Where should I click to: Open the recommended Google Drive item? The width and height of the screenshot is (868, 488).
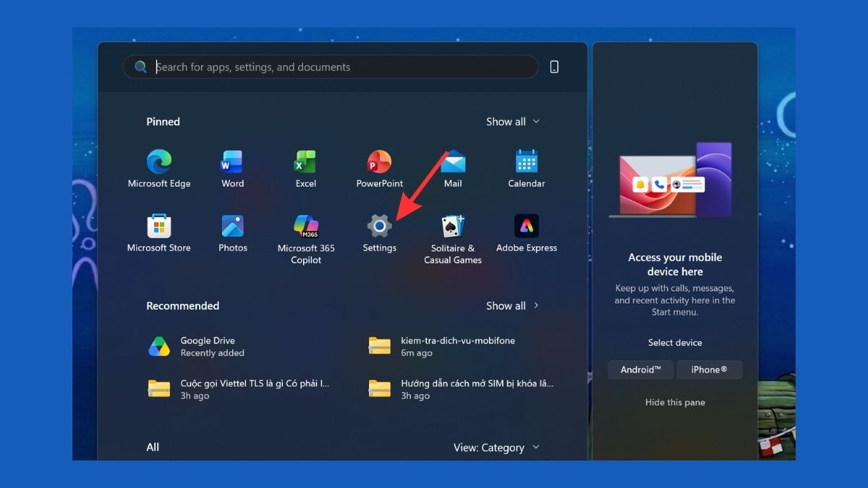(197, 346)
